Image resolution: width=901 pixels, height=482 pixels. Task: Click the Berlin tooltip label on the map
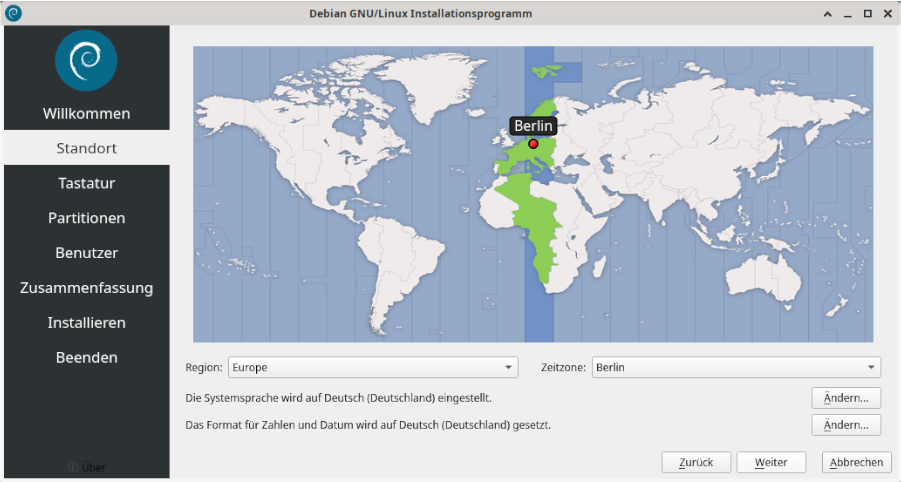click(533, 126)
